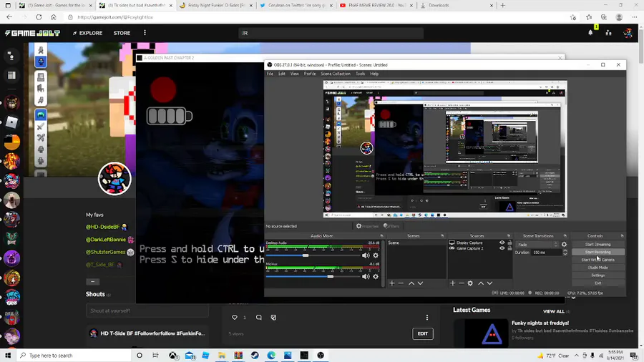The height and width of the screenshot is (362, 644).
Task: Open OBS Settings button
Action: pos(597,275)
